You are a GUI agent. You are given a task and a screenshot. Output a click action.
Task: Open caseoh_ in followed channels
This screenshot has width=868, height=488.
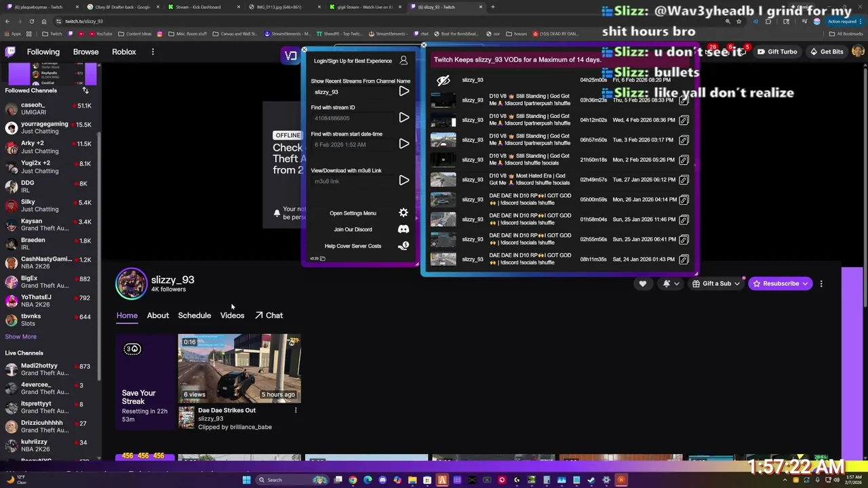pyautogui.click(x=48, y=108)
